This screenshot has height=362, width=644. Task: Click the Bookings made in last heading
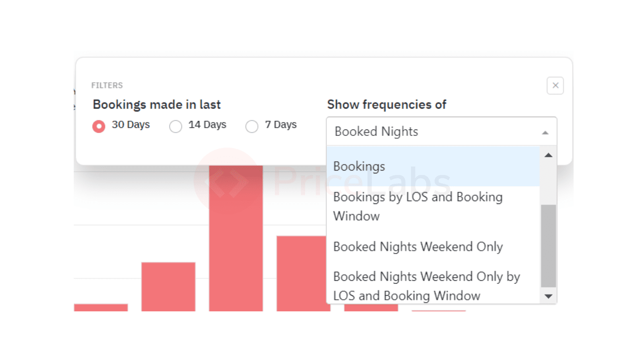click(x=157, y=105)
